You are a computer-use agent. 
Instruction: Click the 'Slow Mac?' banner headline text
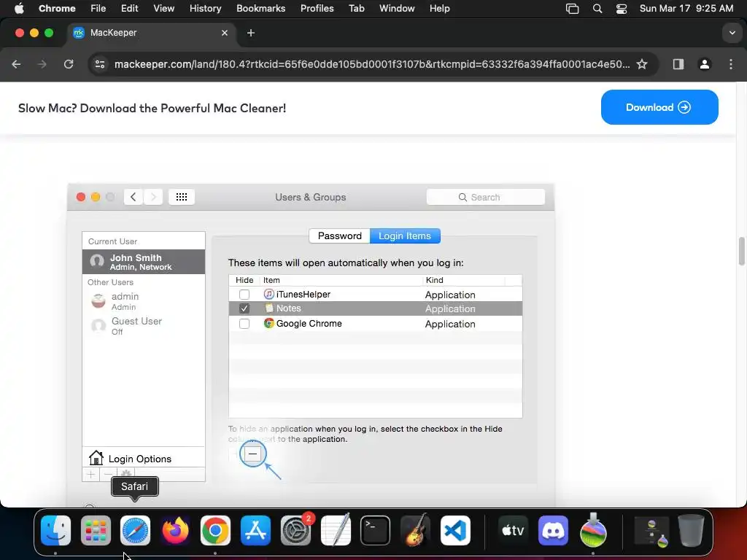(152, 108)
